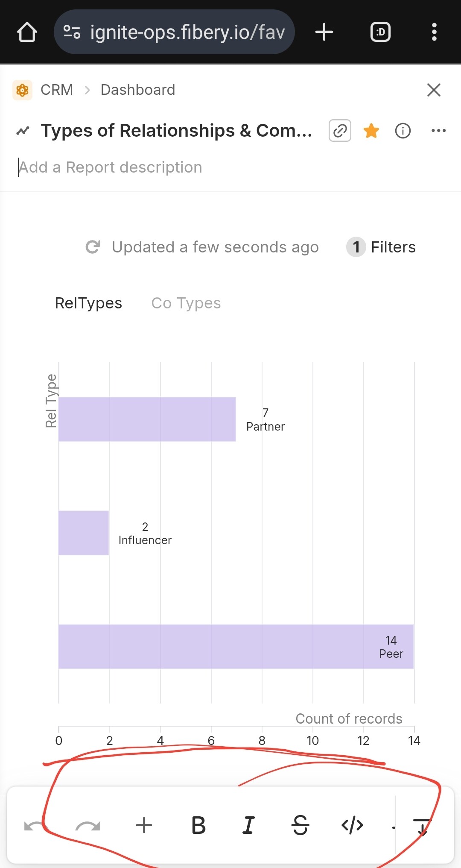The image size is (461, 868).
Task: Insert block with plus toolbar button
Action: (x=144, y=825)
